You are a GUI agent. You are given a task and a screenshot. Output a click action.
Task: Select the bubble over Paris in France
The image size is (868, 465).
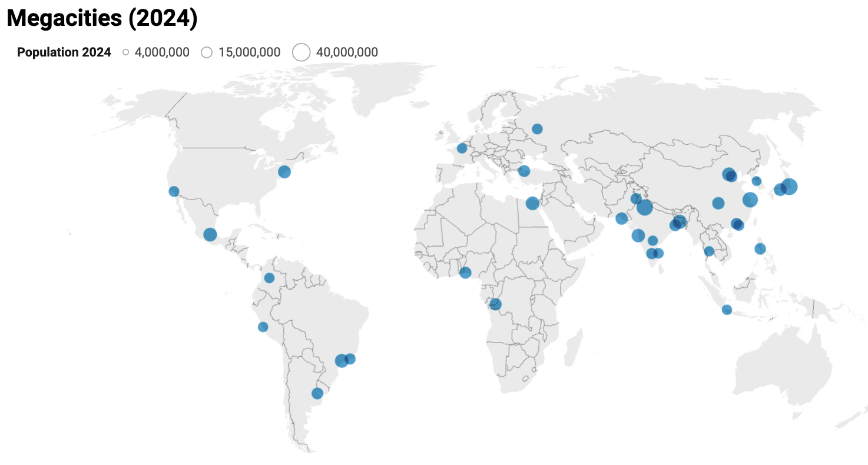coord(462,148)
